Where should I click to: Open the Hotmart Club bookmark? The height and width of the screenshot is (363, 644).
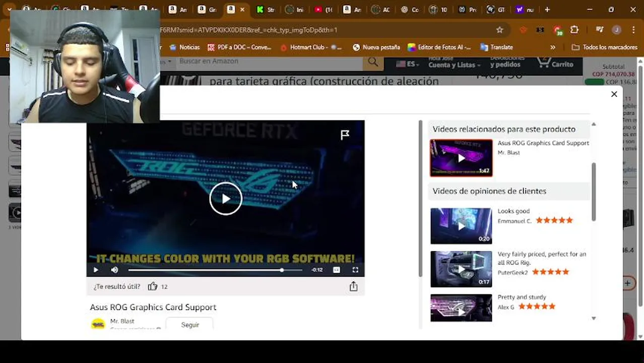tap(310, 47)
